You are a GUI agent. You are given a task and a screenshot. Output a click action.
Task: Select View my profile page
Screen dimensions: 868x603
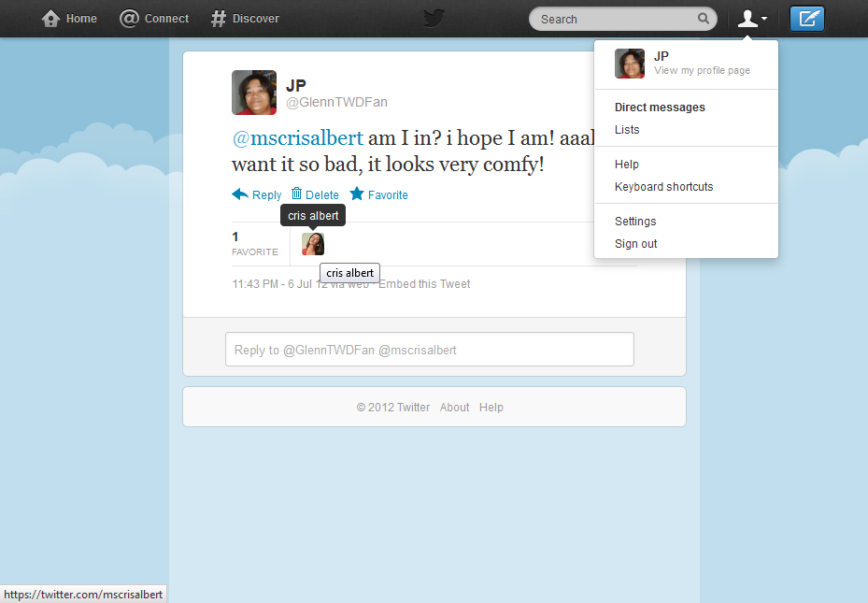click(702, 70)
